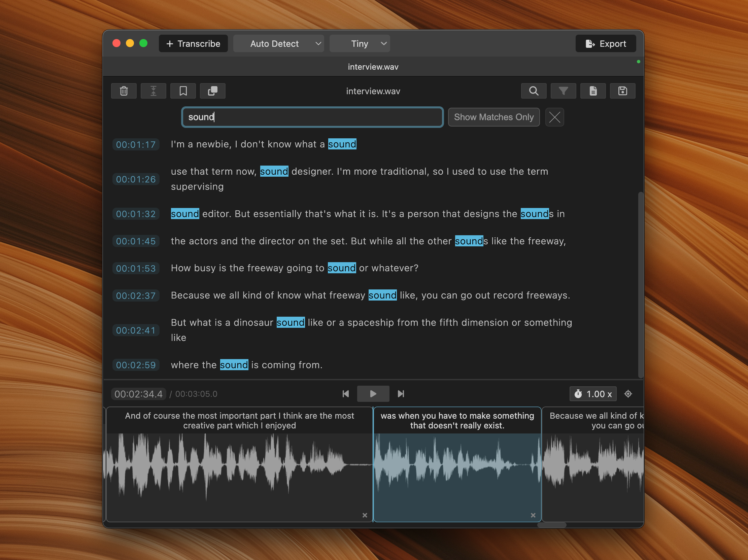
Task: Select the 'Because we all kind of' waveform segment
Action: click(x=593, y=464)
